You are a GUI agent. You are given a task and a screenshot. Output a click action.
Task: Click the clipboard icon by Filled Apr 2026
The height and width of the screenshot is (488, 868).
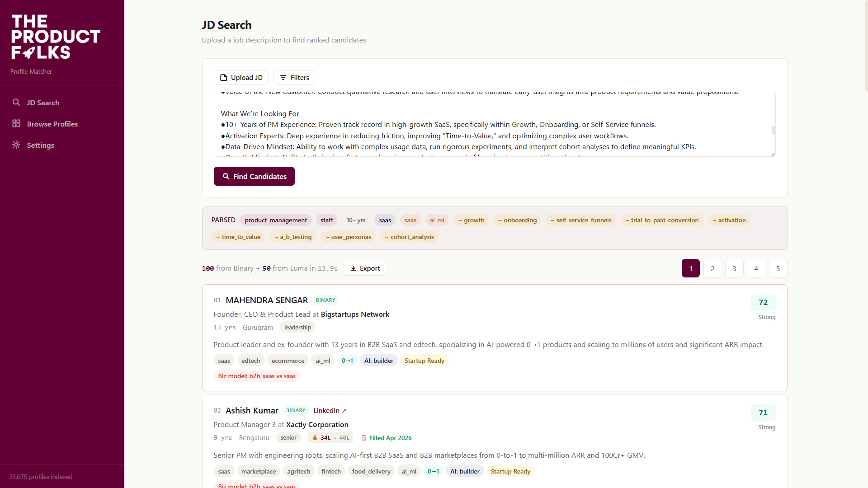point(363,438)
